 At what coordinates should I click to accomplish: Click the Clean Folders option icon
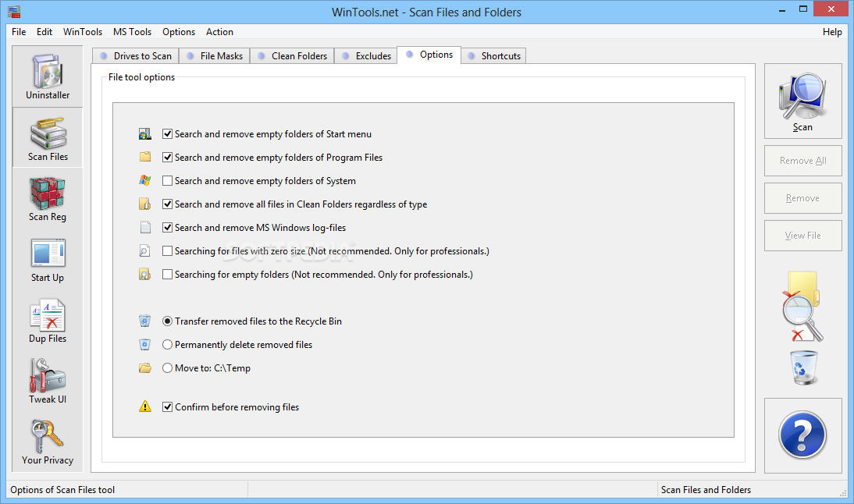click(145, 204)
